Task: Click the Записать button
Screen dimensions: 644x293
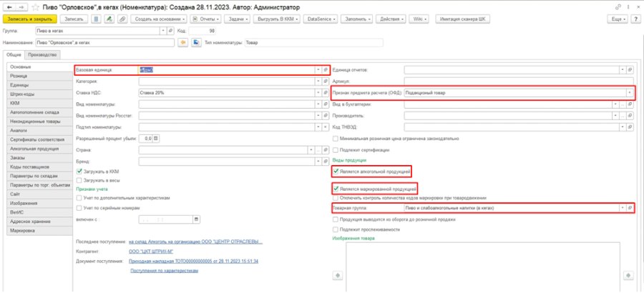Action: 74,19
